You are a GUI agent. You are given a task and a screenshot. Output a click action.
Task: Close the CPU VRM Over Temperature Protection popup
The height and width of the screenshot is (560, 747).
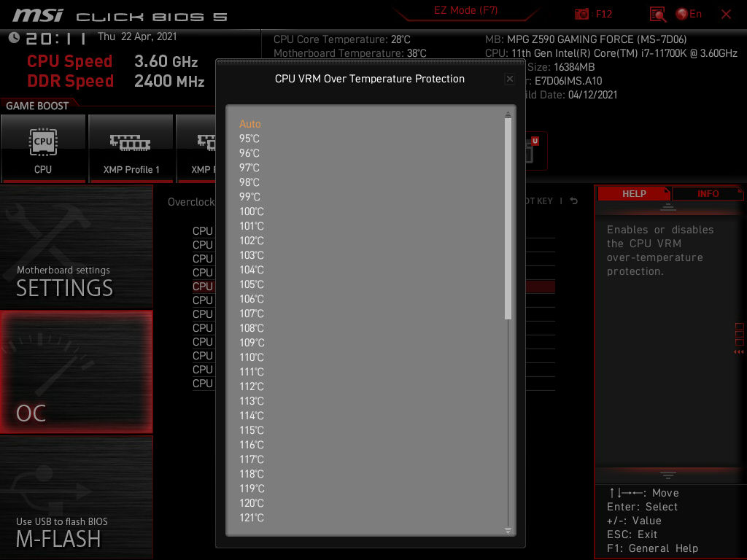510,79
